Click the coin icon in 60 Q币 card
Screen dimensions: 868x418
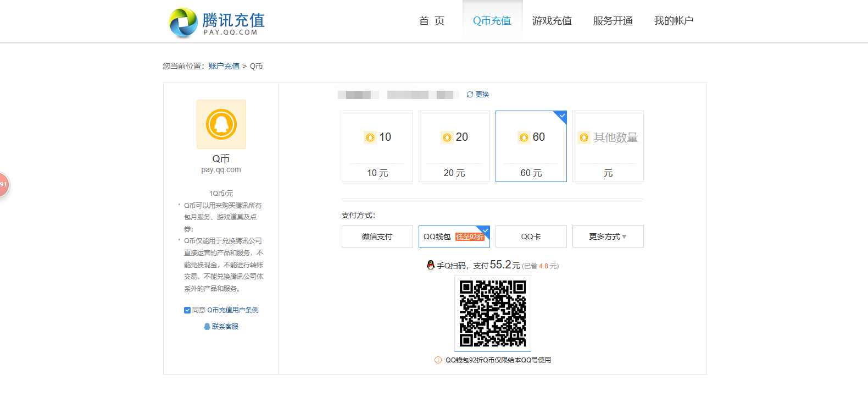pos(524,137)
